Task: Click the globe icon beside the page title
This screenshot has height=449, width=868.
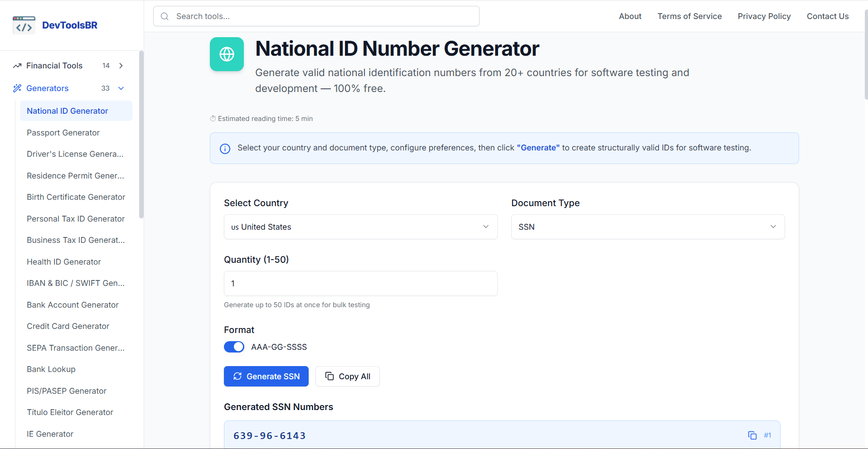Action: coord(227,54)
